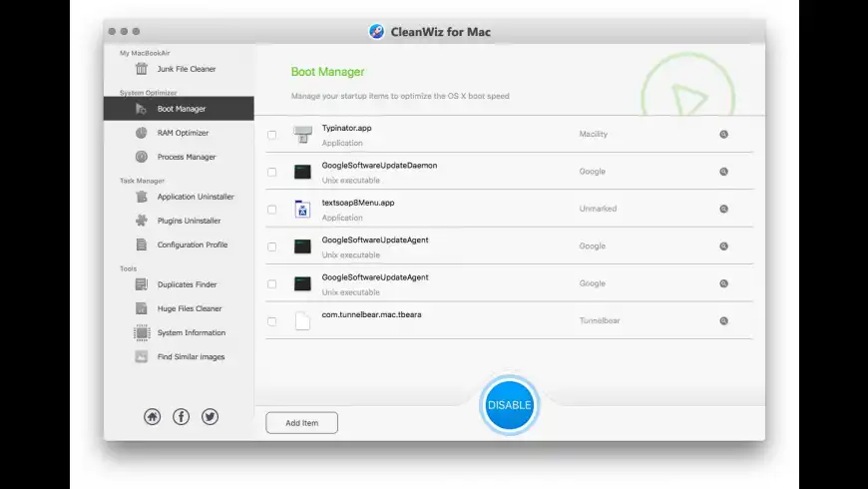Click the Tunnelbear vendor label

[x=599, y=320]
